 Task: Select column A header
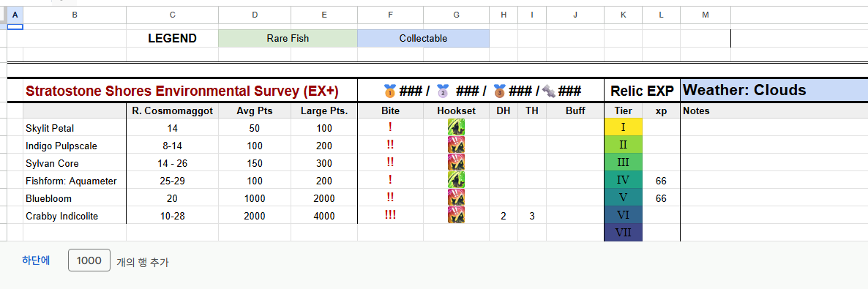pyautogui.click(x=15, y=15)
